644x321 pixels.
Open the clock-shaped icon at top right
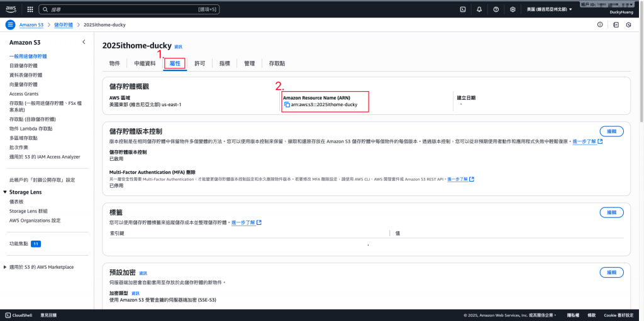(628, 24)
